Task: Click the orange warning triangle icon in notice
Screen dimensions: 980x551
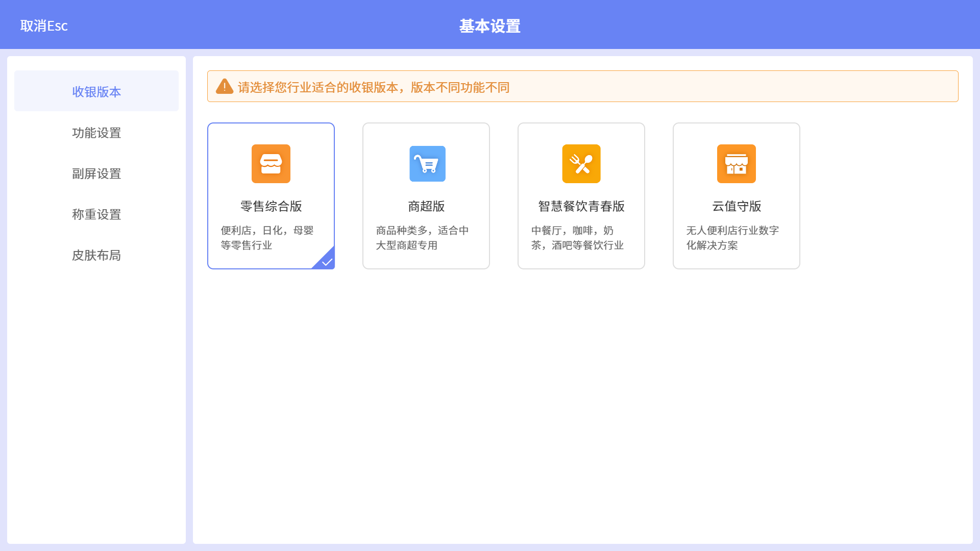Action: (225, 87)
